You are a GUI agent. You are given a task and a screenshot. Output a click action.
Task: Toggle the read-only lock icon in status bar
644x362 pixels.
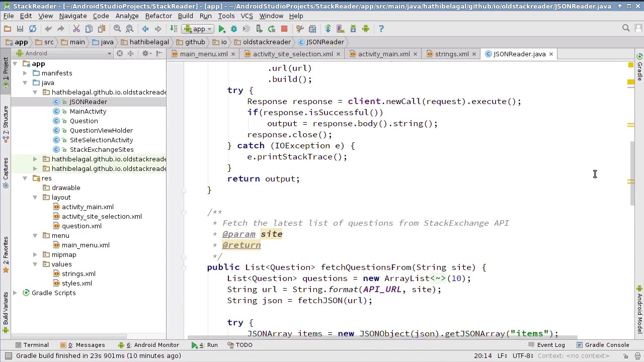tap(625, 356)
